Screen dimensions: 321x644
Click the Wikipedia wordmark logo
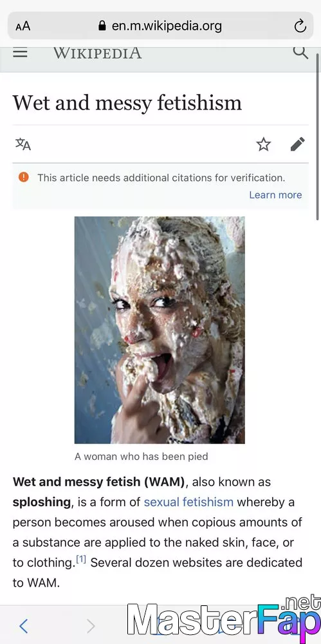[x=97, y=53]
